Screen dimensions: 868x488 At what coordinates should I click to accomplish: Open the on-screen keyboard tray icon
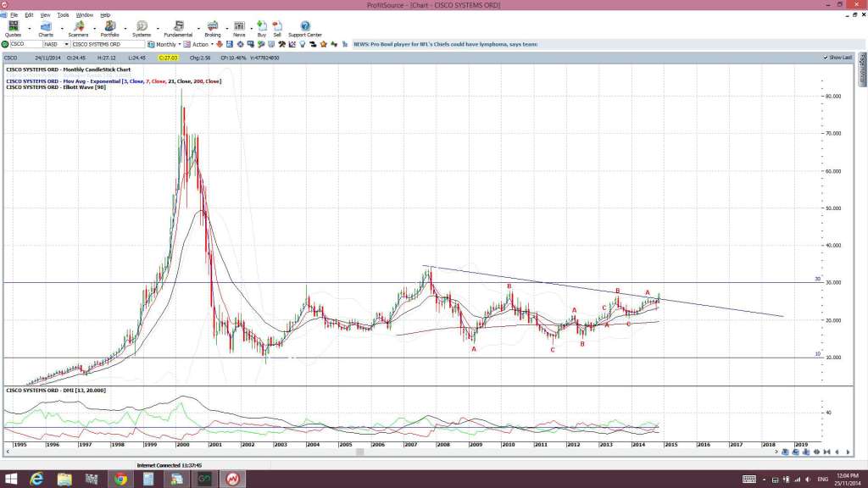[749, 480]
